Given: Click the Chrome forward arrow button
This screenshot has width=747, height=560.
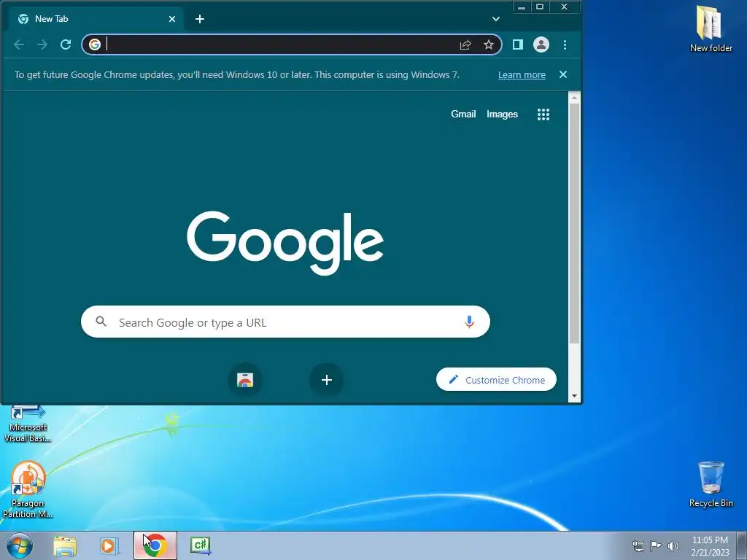Looking at the screenshot, I should pyautogui.click(x=42, y=44).
